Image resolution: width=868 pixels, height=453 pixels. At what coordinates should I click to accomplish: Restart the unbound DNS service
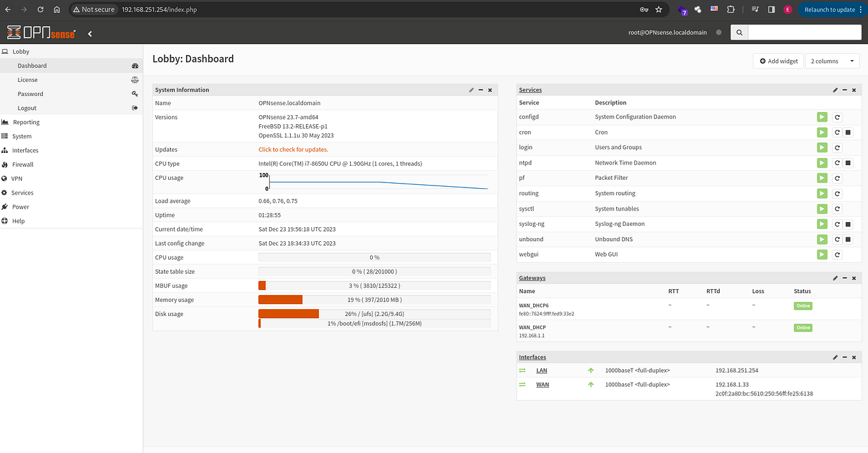(x=837, y=240)
